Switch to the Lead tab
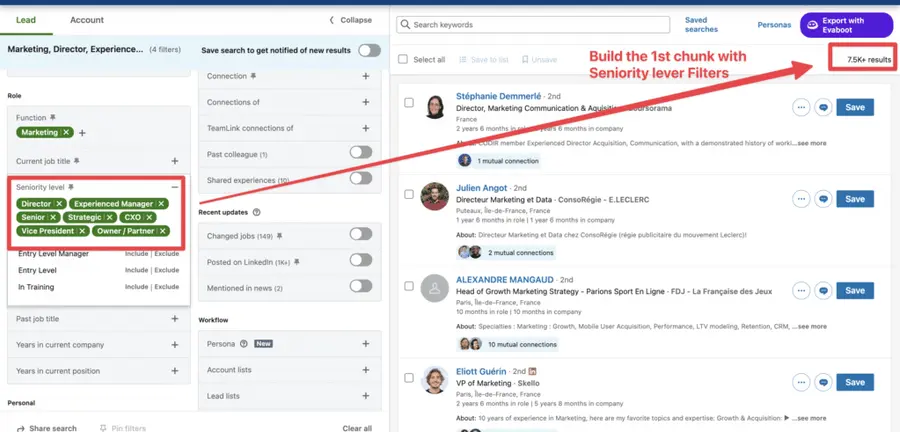Image resolution: width=900 pixels, height=432 pixels. [x=26, y=20]
